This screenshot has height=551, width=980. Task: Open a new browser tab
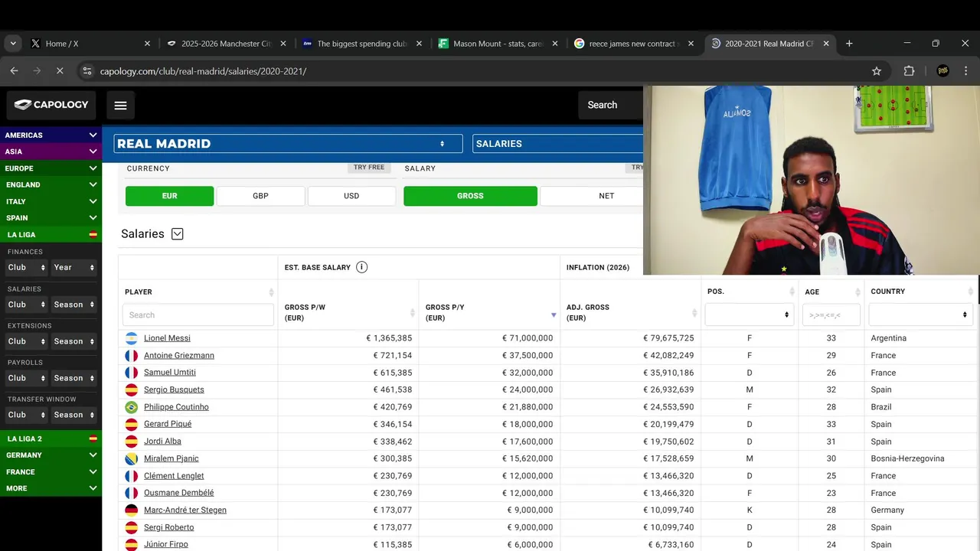[849, 44]
